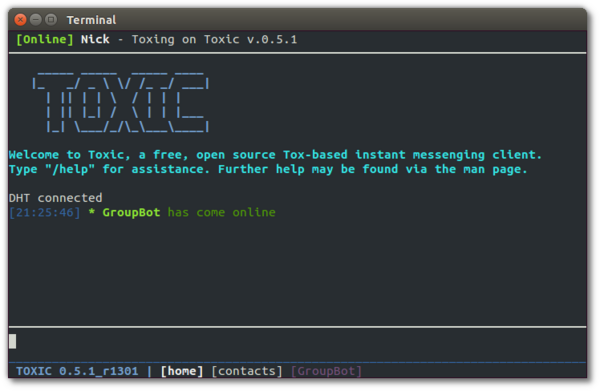Viewport: 600px width, 391px height.
Task: Click the "/help" text in welcome message
Action: click(x=70, y=169)
